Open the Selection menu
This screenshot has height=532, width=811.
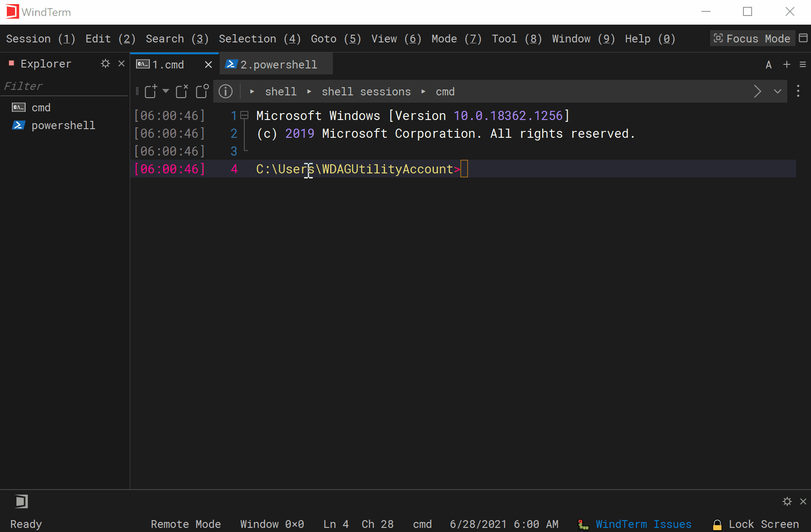click(x=260, y=39)
